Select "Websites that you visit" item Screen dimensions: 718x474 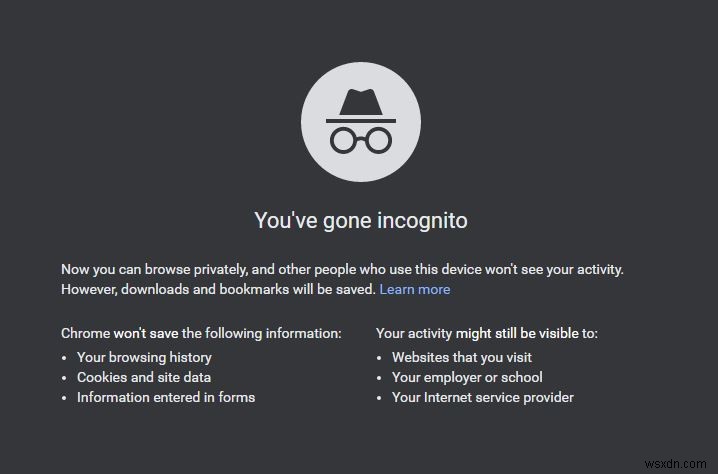(462, 357)
